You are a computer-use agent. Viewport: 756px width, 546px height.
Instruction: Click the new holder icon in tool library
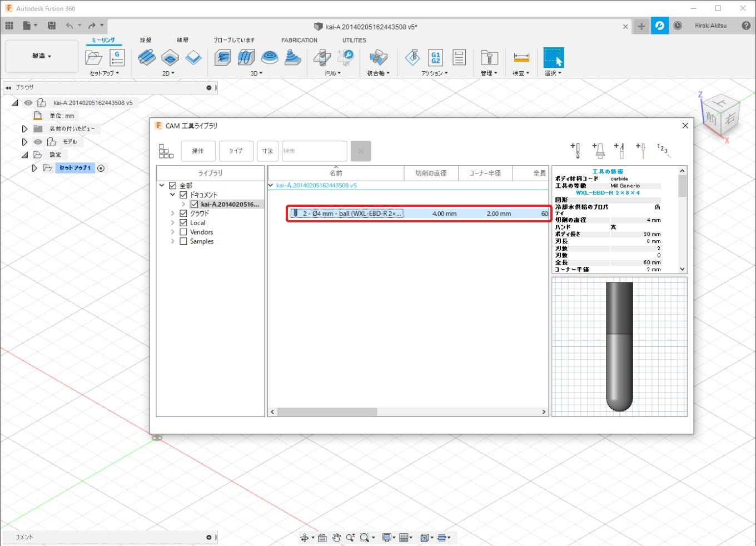[598, 150]
